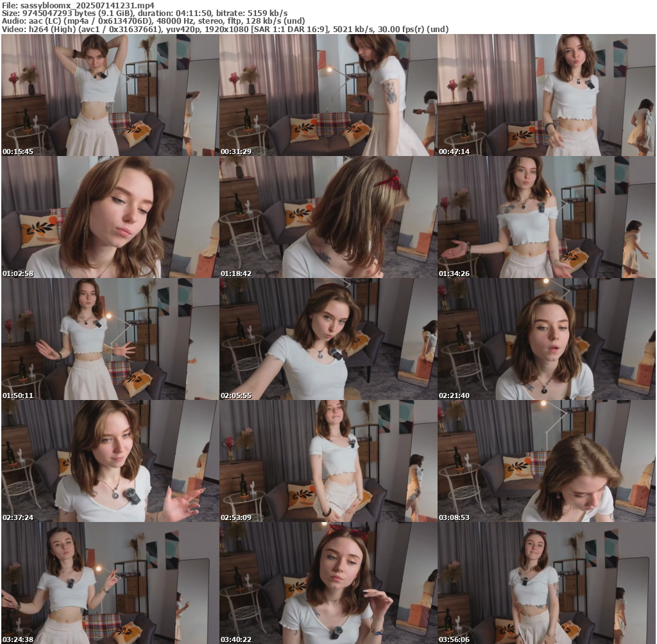Screen dimensions: 657x644
Task: Open the thumbnail timestamped 00:15:45
Action: point(110,95)
